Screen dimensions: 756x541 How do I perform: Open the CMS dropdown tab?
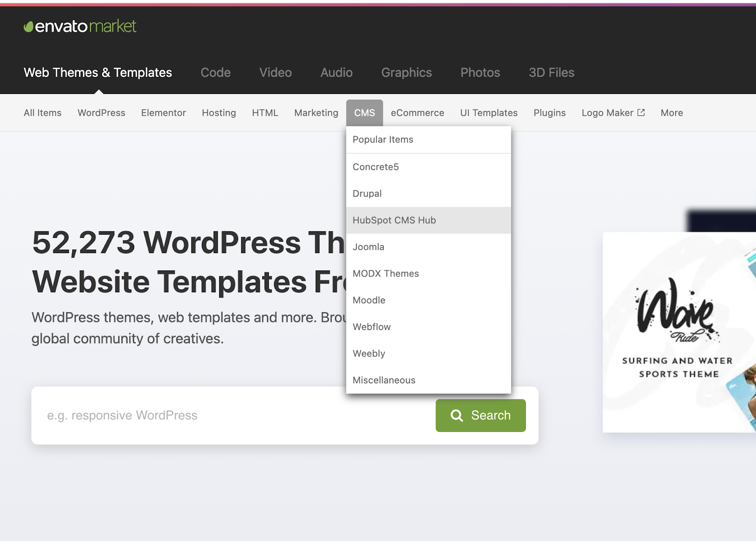(364, 113)
